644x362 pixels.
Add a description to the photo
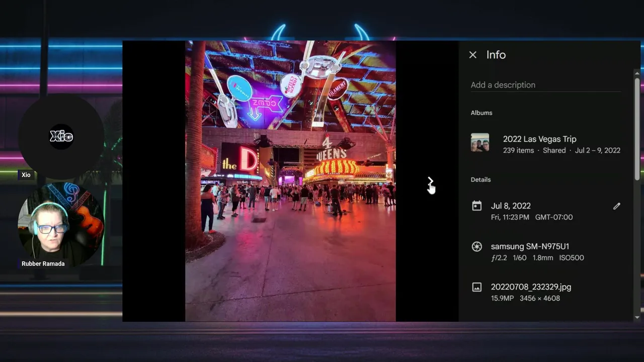tap(546, 85)
